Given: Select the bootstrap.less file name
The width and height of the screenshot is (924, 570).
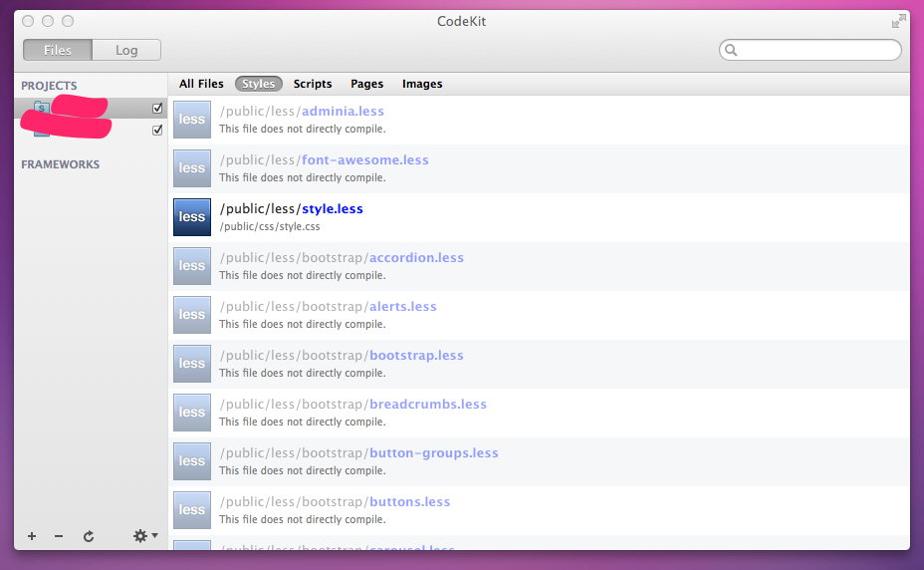Looking at the screenshot, I should click(416, 355).
